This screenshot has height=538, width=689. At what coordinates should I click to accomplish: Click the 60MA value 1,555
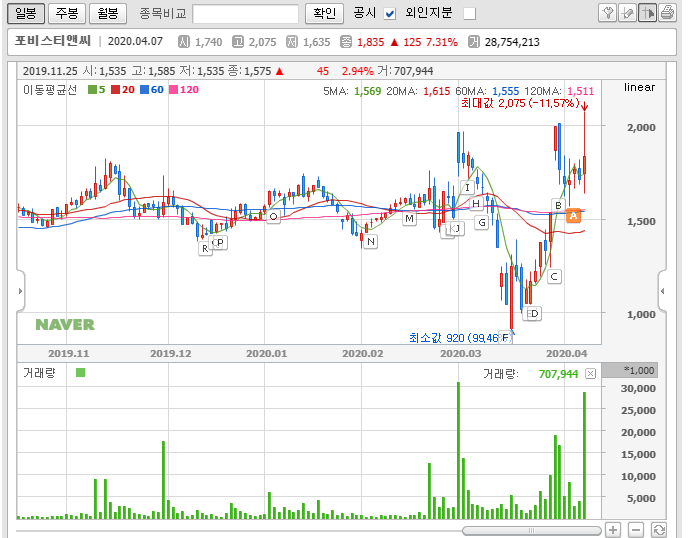click(x=506, y=91)
